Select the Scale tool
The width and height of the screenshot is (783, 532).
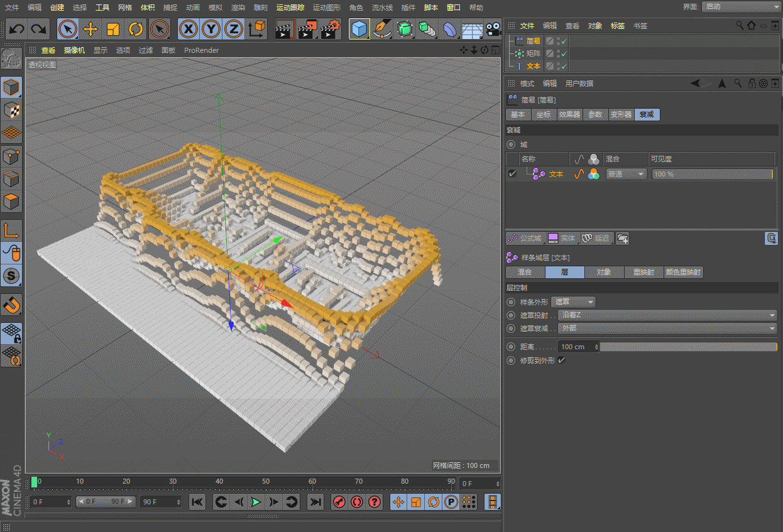tap(113, 29)
